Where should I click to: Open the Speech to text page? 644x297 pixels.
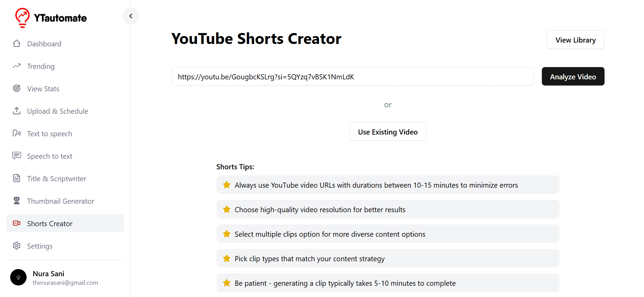click(x=65, y=156)
